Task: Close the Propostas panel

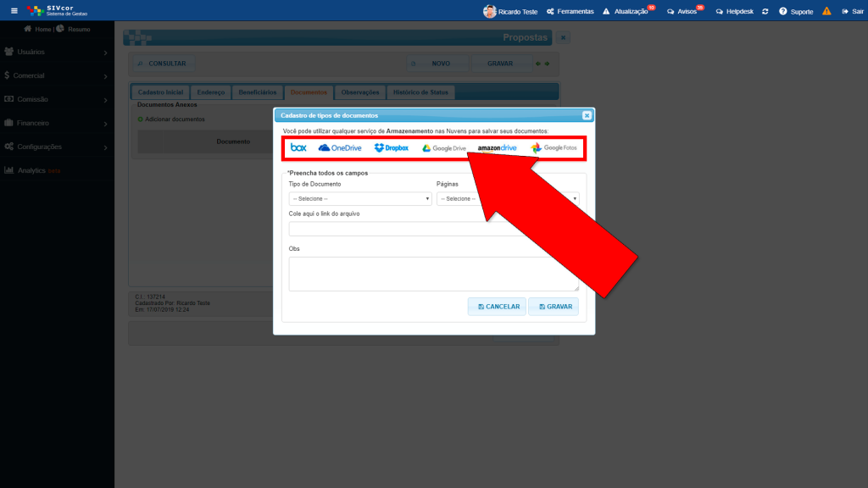Action: point(563,37)
